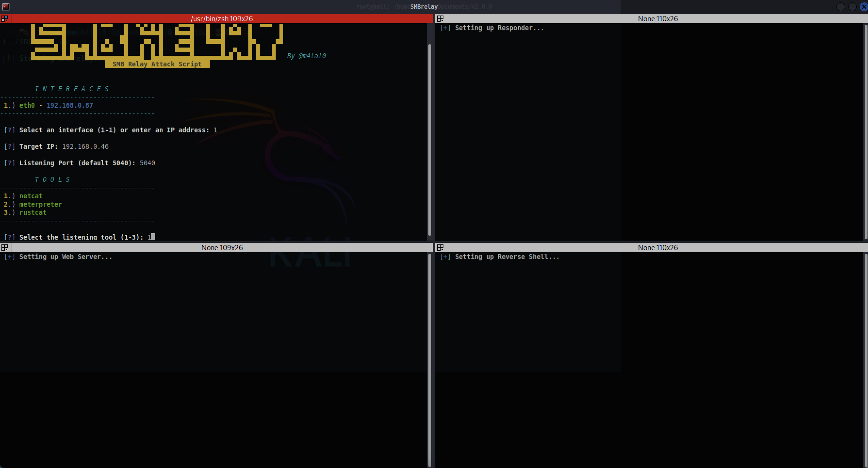Click the red /usr/bin/zsh 109x26 titlebar
868x468 pixels.
click(221, 19)
